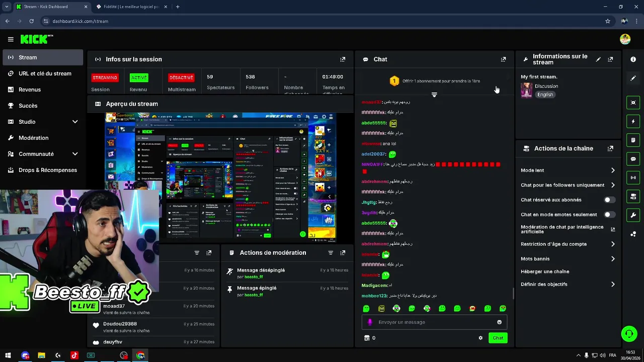The image size is (644, 362).
Task: Insert the olive angry face emote
Action: [x=381, y=308]
